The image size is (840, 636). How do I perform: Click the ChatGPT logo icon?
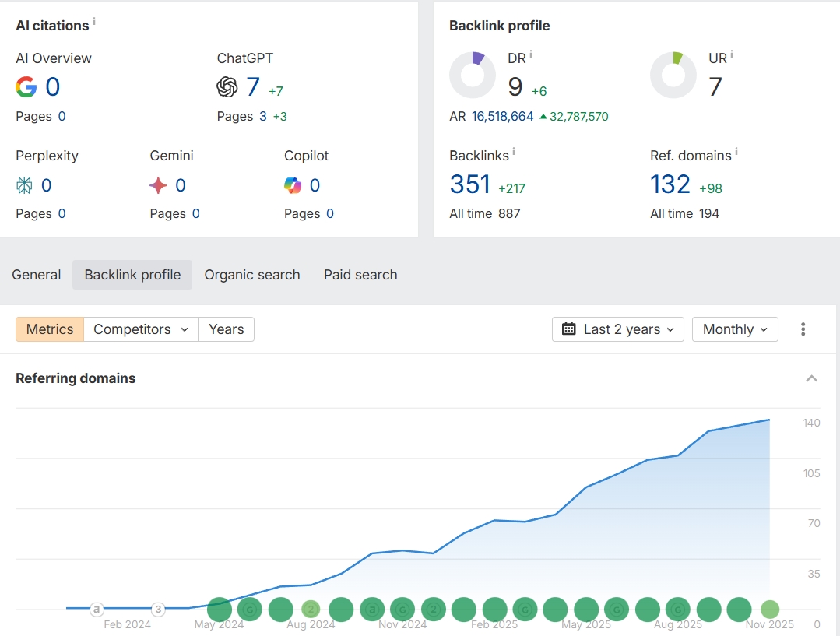point(227,87)
